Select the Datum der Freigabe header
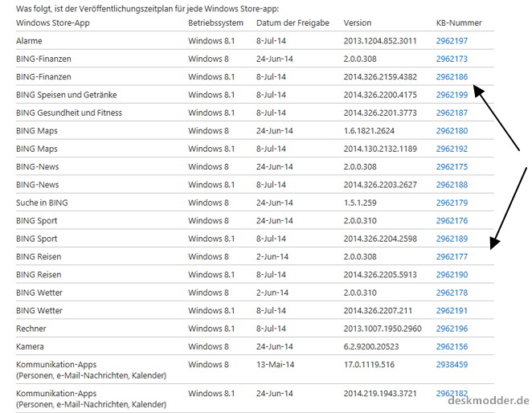The image size is (532, 413). tap(293, 22)
